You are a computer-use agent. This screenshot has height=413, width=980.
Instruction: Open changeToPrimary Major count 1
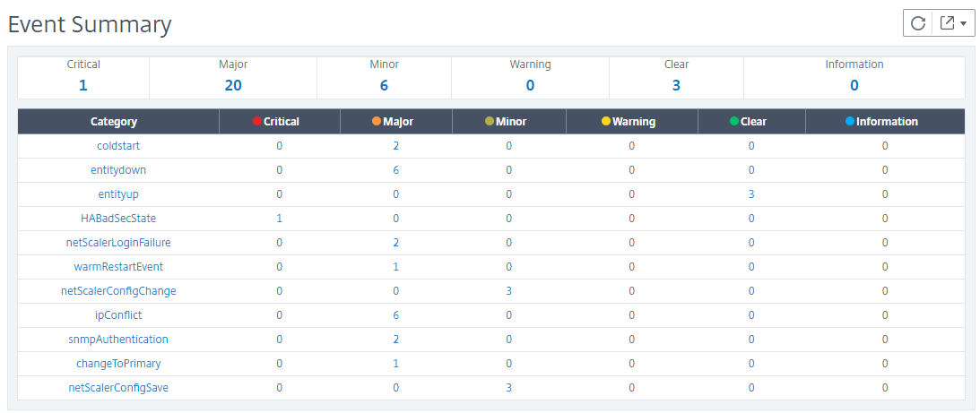click(395, 364)
